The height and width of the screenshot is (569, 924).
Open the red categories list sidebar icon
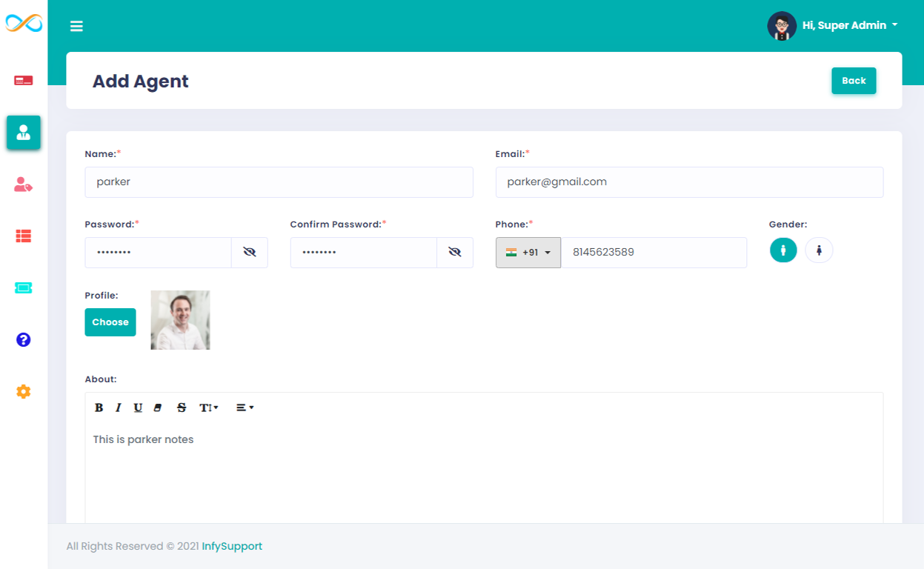[24, 236]
